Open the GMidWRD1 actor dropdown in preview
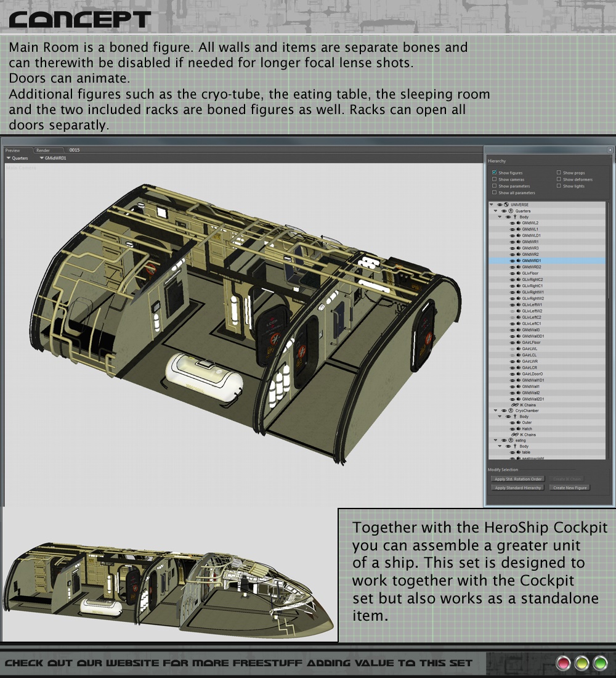Image resolution: width=616 pixels, height=678 pixels. tap(53, 158)
